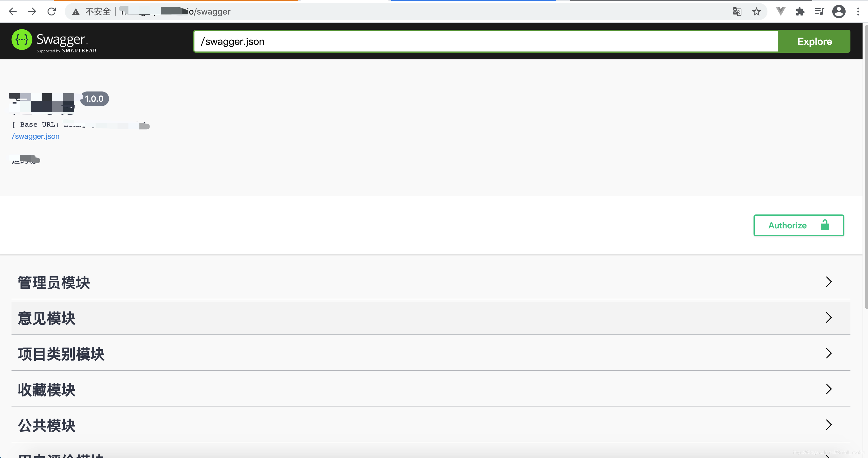The image size is (868, 458).
Task: Click the lock icon on Authorize
Action: click(x=826, y=225)
